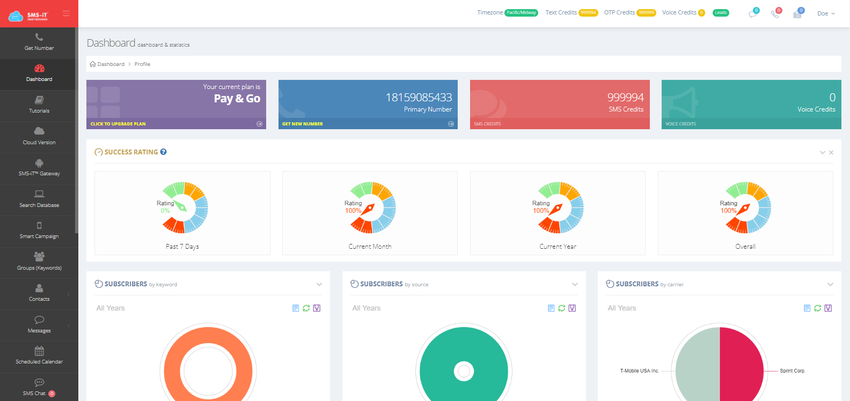Click the Click to Upgrade Plan link
Image resolution: width=850 pixels, height=401 pixels.
click(118, 124)
